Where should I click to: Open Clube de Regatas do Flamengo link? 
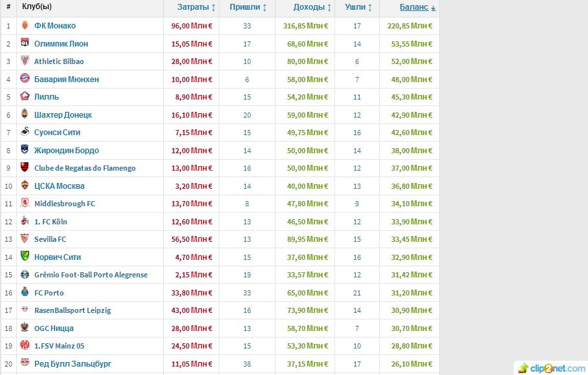(x=85, y=168)
